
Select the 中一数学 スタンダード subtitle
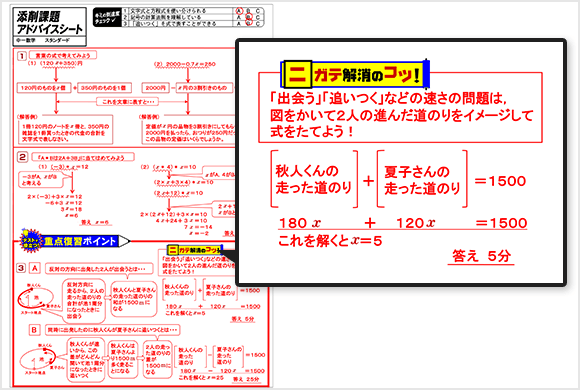point(42,40)
